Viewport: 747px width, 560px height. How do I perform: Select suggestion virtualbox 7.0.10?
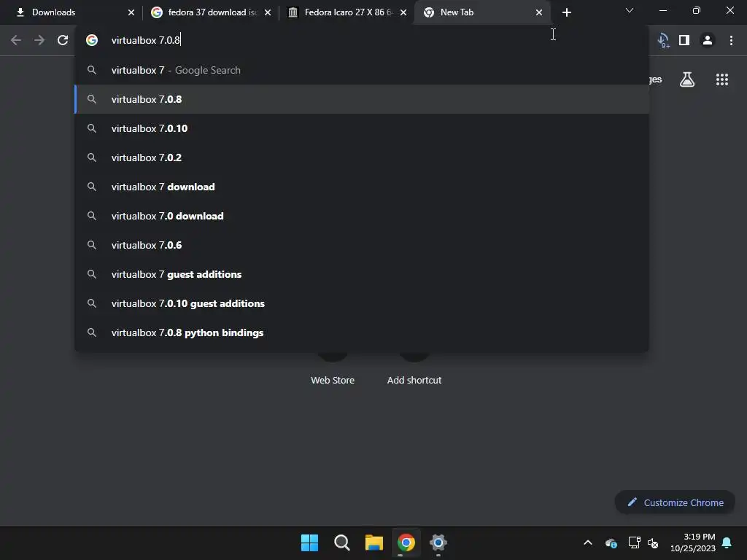pos(362,128)
